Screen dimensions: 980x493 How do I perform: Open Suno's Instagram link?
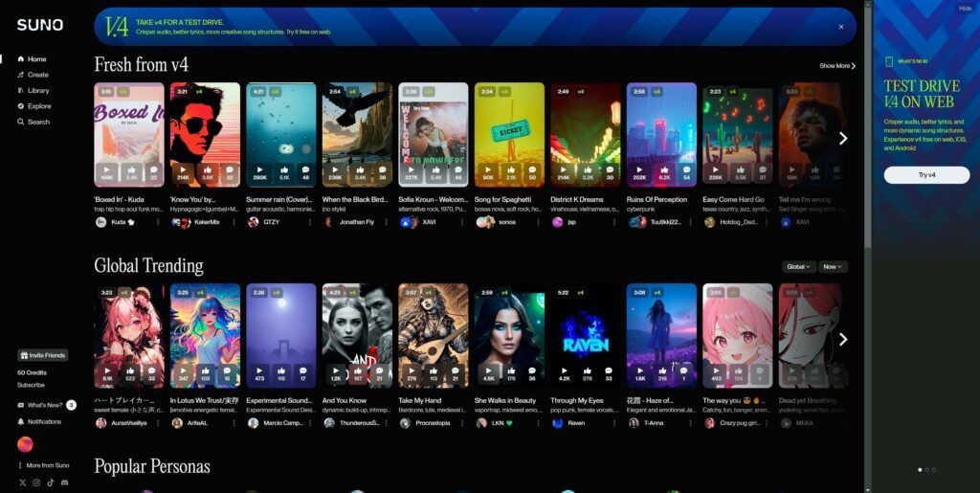tap(36, 482)
